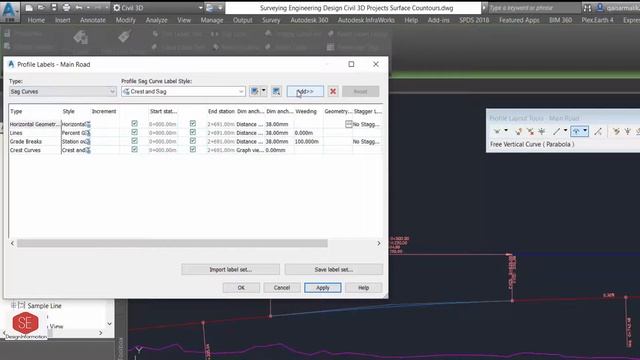The height and width of the screenshot is (360, 640).
Task: Select the Free Vertical Curve parabola tool
Action: (576, 131)
